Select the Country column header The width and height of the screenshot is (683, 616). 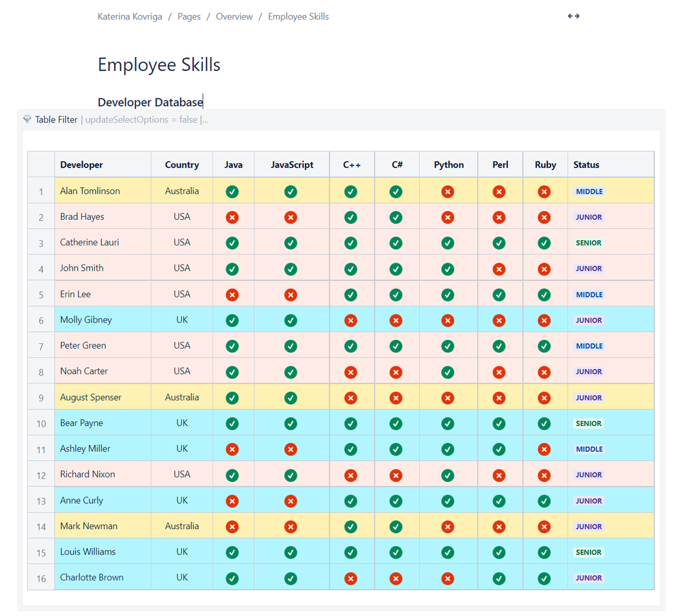(182, 165)
